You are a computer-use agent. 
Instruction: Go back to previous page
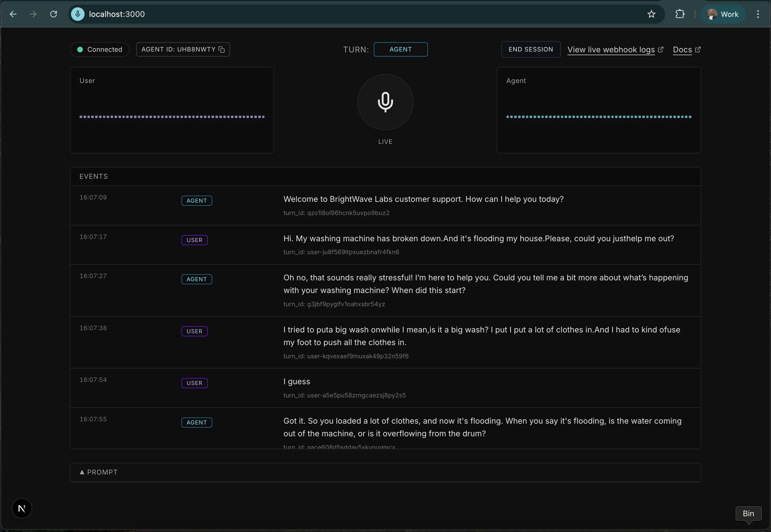13,14
